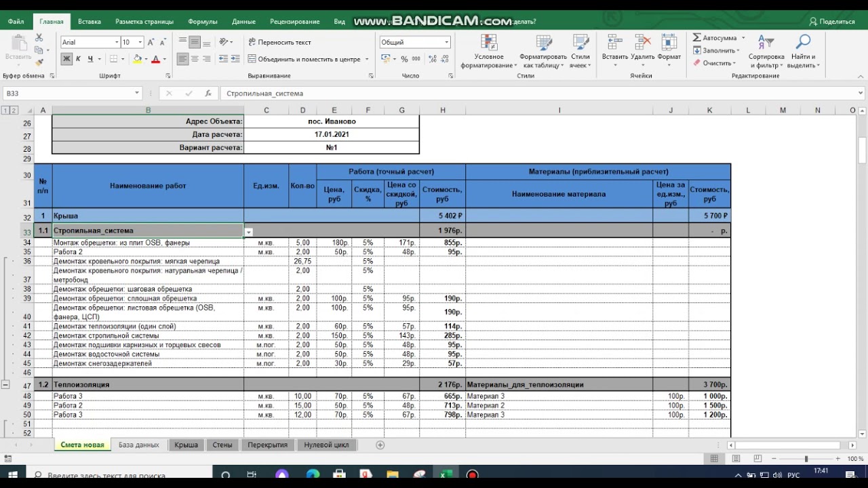
Task: Show outline level 2 button
Action: coord(14,110)
